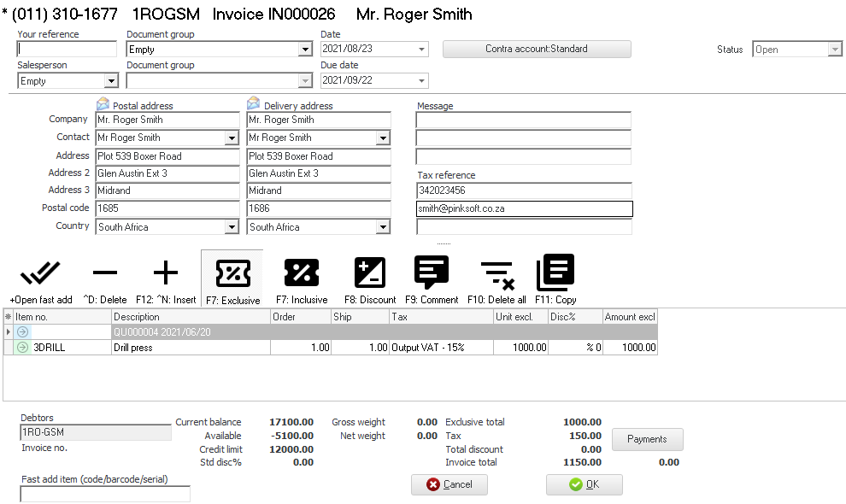Open the F8 Discount tool
Image resolution: width=846 pixels, height=504 pixels.
[370, 273]
